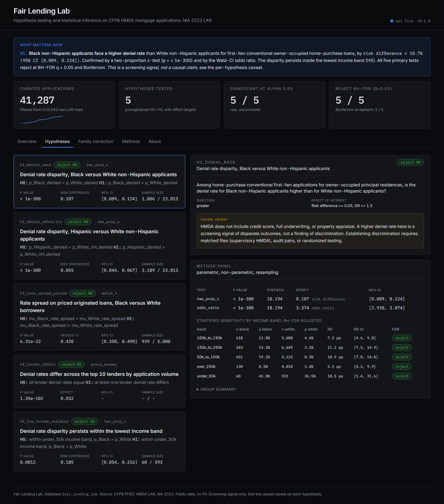Open the top 10 lenders denial rates card
The image size is (444, 504).
(x=99, y=381)
